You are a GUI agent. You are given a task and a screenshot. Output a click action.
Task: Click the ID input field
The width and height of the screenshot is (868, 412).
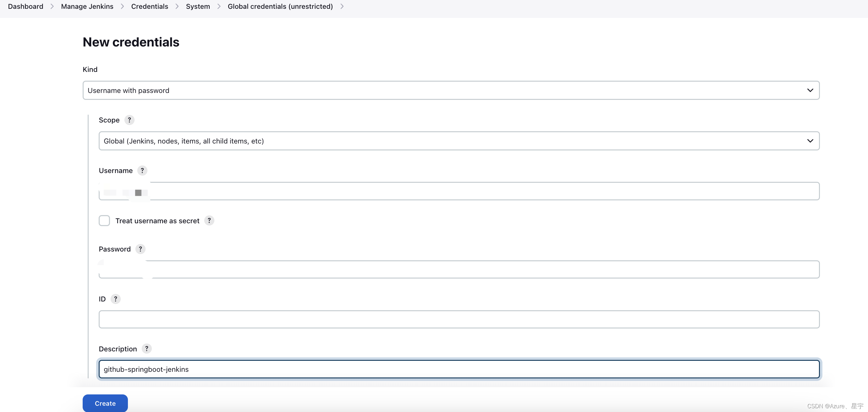coord(459,319)
